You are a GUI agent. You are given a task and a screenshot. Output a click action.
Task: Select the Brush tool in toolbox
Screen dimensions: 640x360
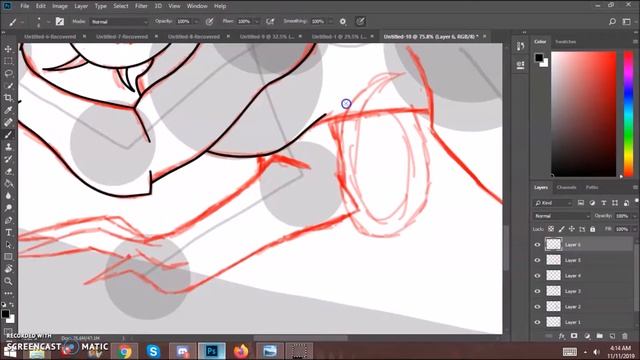tap(8, 135)
